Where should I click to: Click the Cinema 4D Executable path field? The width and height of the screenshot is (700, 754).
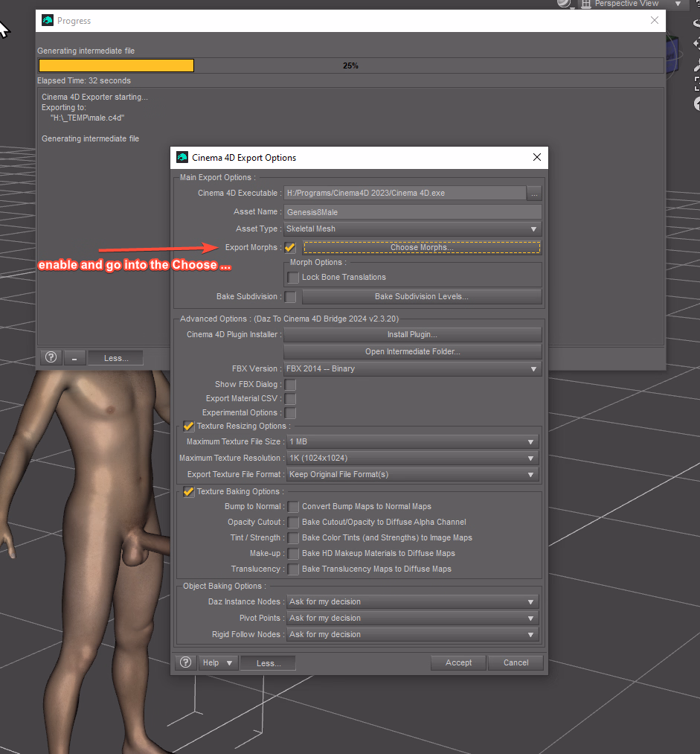pyautogui.click(x=405, y=194)
